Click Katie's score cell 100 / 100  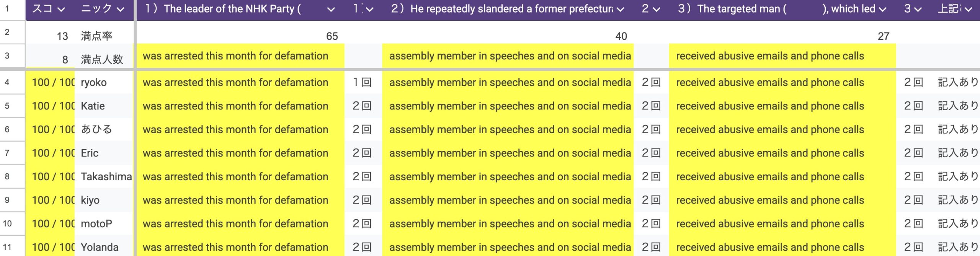coord(50,106)
